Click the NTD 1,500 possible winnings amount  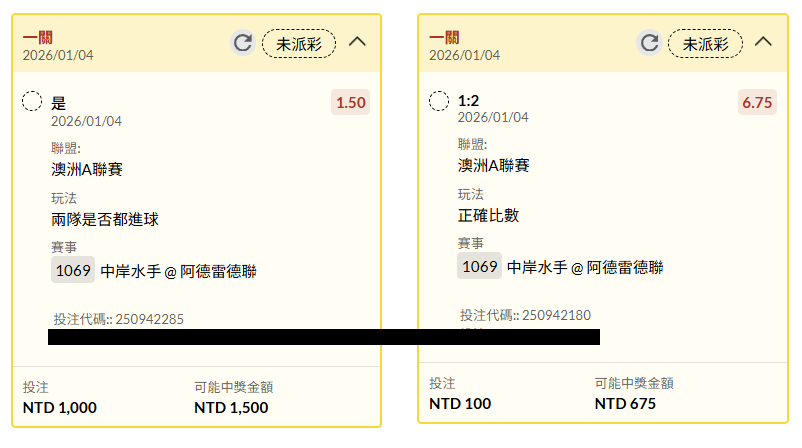(231, 407)
